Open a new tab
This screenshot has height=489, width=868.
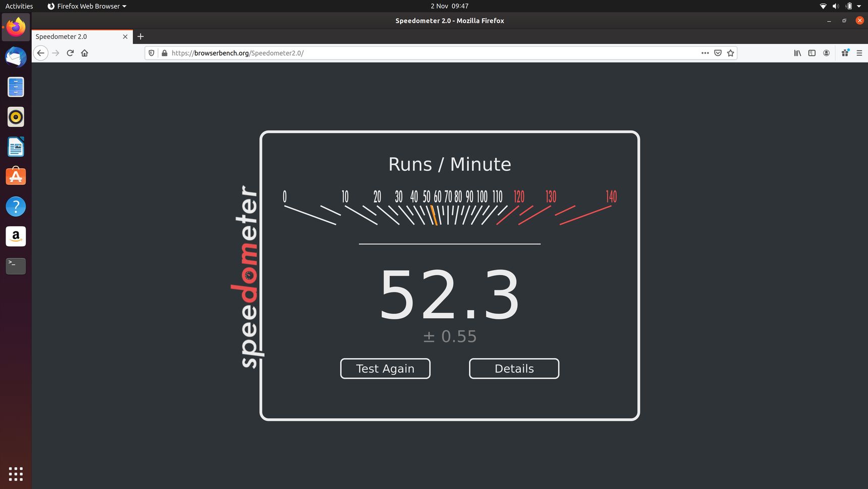point(141,36)
